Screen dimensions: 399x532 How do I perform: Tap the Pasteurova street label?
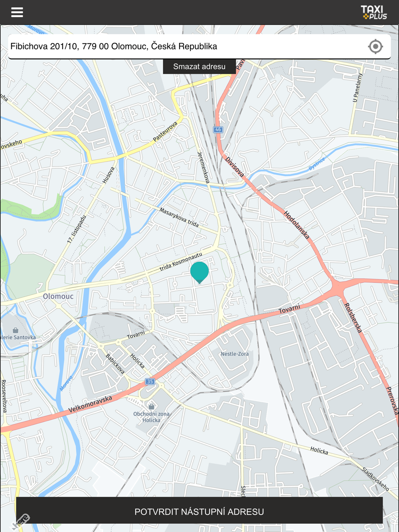click(165, 132)
